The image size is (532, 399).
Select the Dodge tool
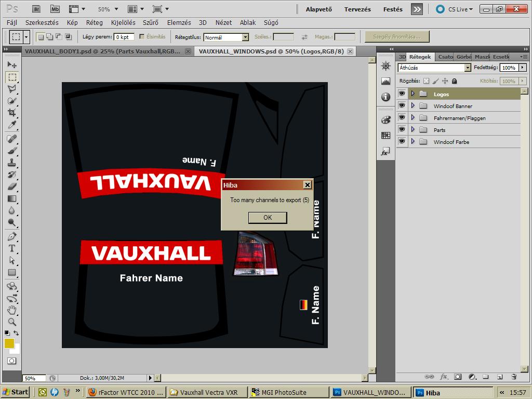point(12,222)
